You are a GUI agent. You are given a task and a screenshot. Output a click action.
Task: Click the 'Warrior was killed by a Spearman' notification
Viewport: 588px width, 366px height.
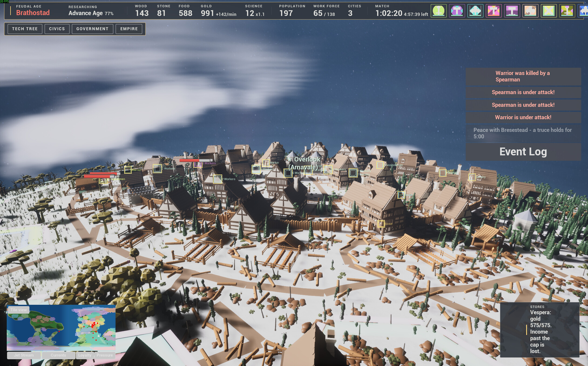tap(523, 76)
